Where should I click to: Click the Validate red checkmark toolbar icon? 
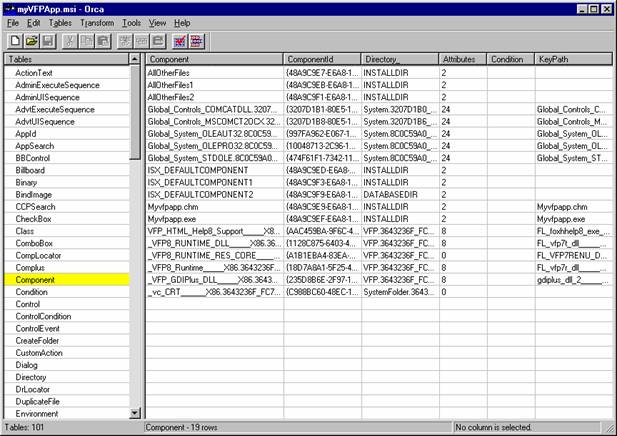point(180,41)
